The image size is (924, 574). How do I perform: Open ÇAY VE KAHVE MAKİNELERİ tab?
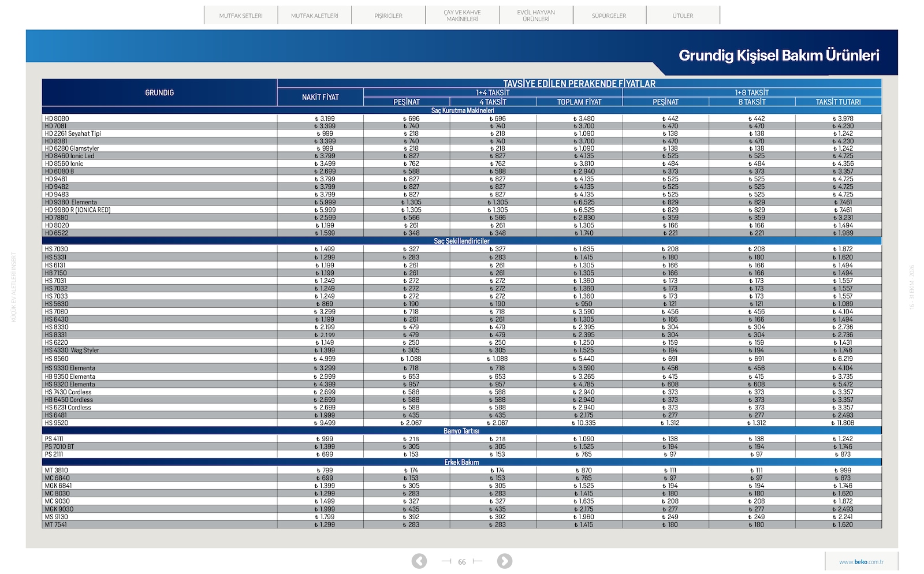(462, 16)
